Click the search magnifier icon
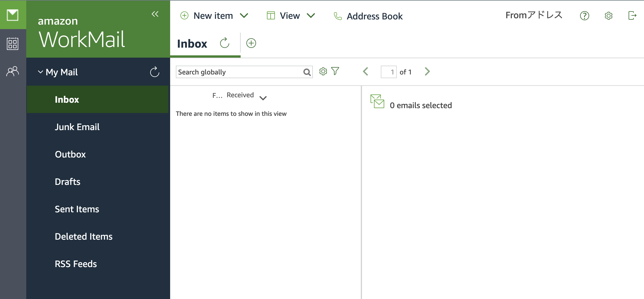Image resolution: width=644 pixels, height=299 pixels. [307, 72]
